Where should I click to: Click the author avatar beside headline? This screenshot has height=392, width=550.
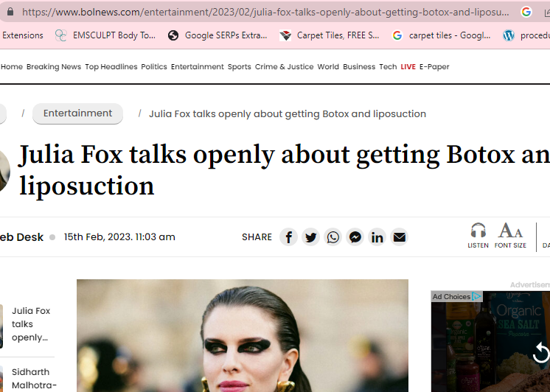[x=4, y=171]
